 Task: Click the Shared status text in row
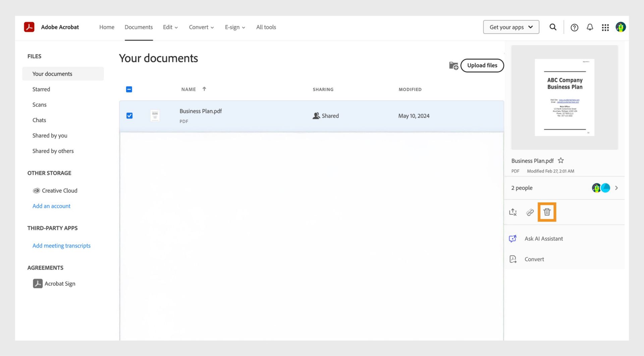point(330,116)
